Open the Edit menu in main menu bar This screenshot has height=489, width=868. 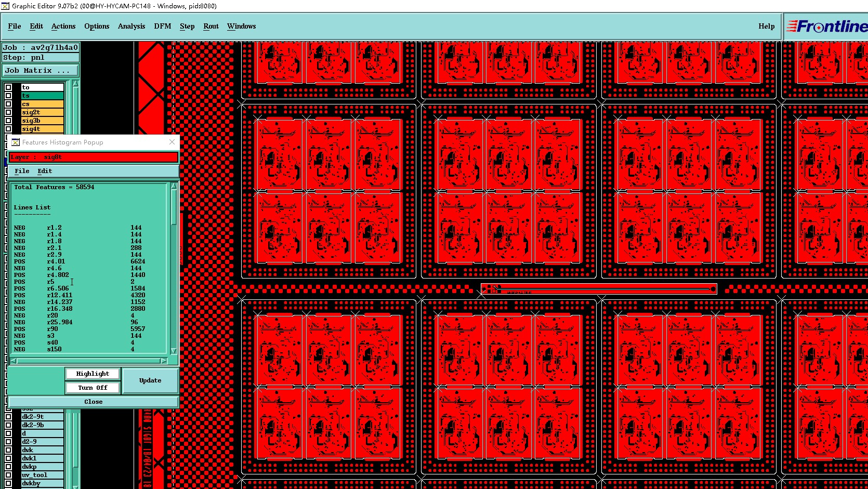click(x=36, y=26)
